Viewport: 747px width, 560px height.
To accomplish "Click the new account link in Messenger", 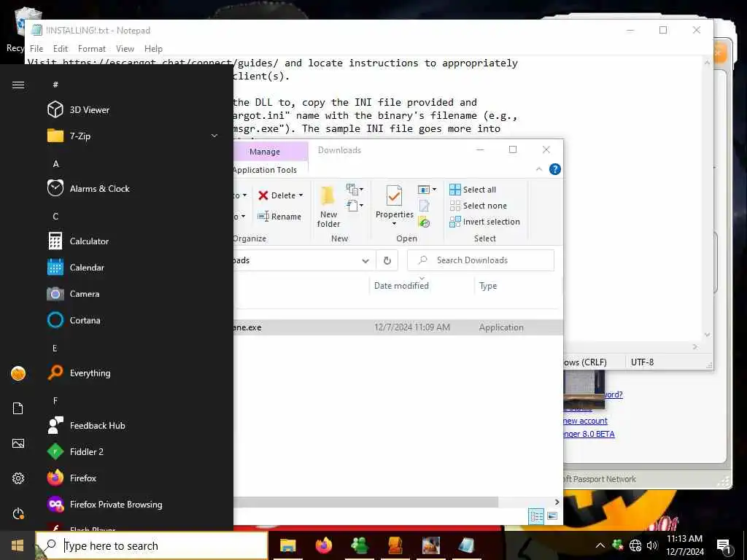I will point(585,421).
